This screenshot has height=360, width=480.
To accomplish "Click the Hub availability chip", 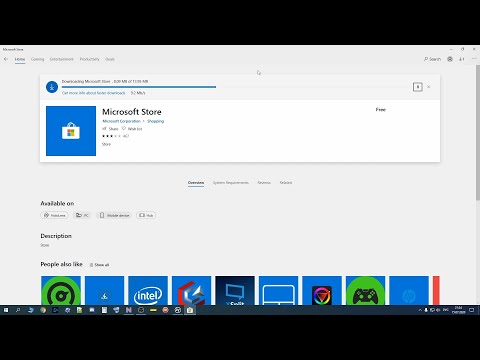I will coord(146,215).
